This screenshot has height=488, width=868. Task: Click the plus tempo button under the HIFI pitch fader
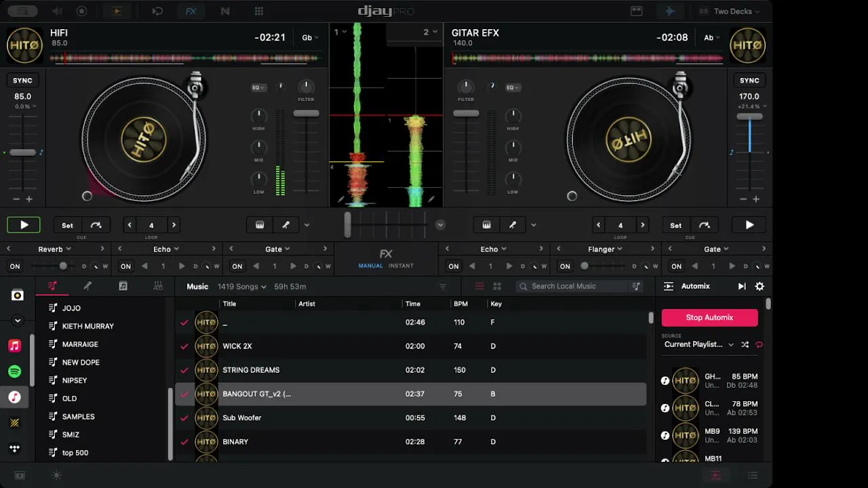pos(28,199)
